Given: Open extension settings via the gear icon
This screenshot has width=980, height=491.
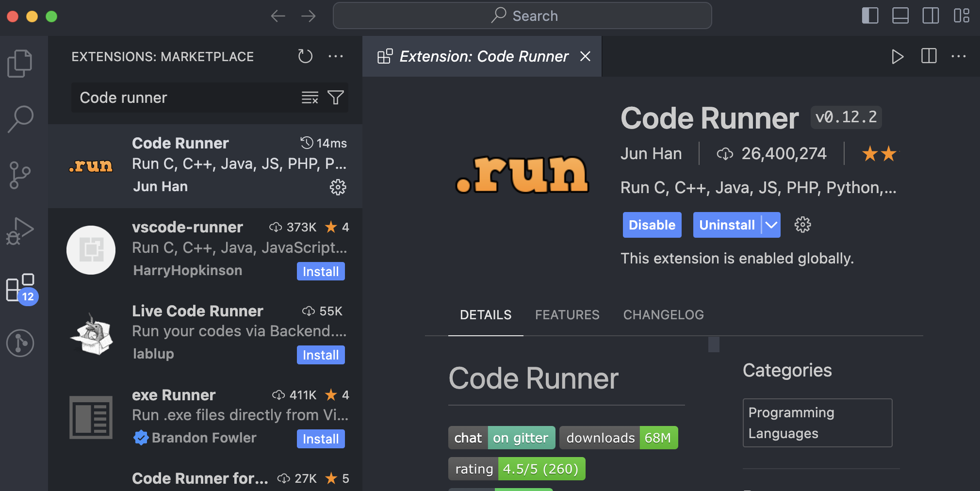Looking at the screenshot, I should tap(802, 225).
